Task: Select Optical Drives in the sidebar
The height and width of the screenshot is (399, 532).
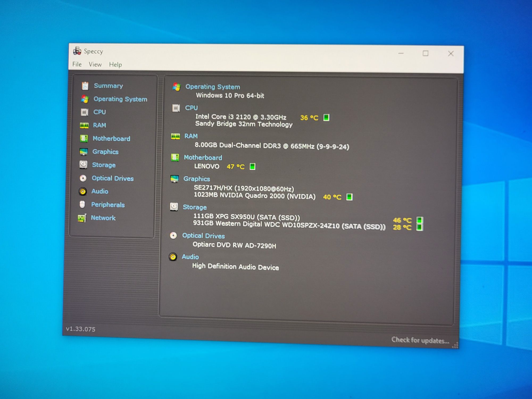Action: 113,178
